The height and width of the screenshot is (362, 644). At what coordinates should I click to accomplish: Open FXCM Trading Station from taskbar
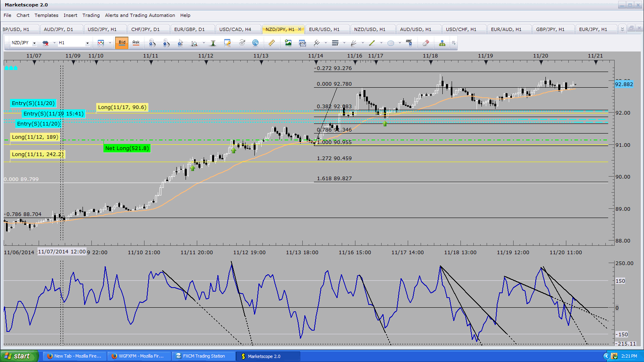point(204,356)
